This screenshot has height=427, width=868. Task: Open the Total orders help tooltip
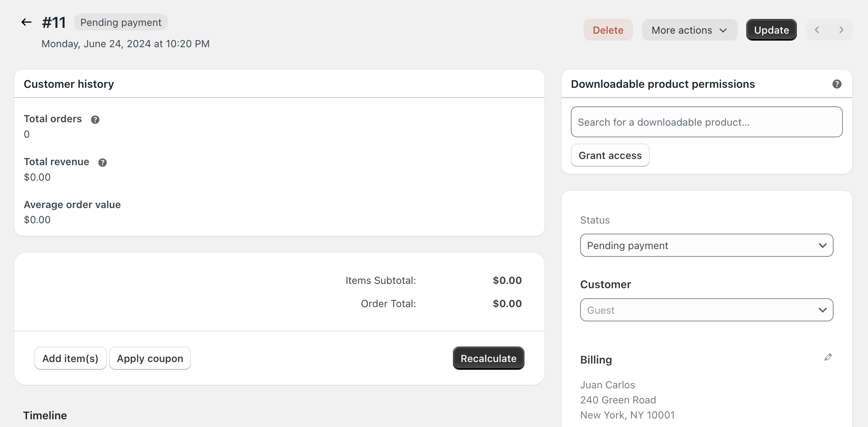95,120
